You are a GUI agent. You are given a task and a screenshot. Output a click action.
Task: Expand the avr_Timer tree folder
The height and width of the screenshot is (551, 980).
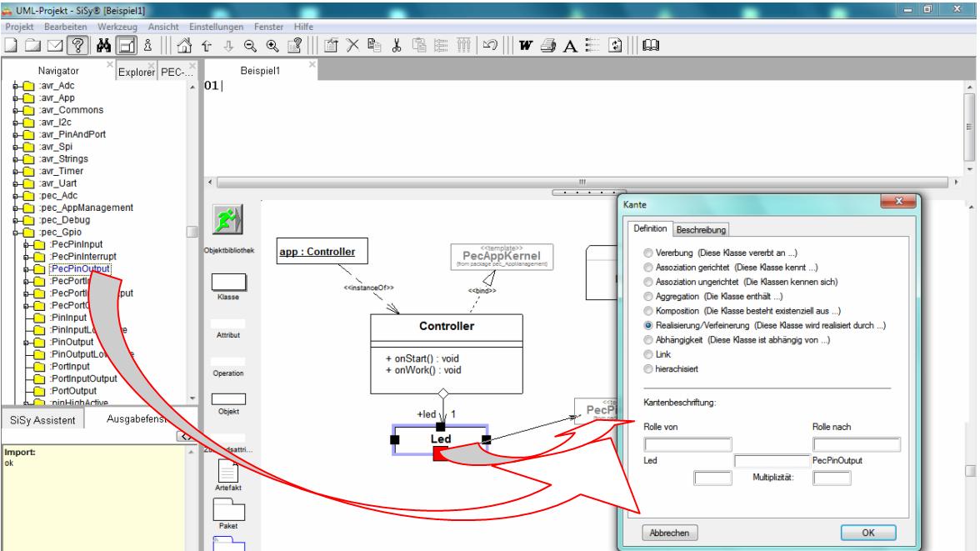pyautogui.click(x=16, y=172)
